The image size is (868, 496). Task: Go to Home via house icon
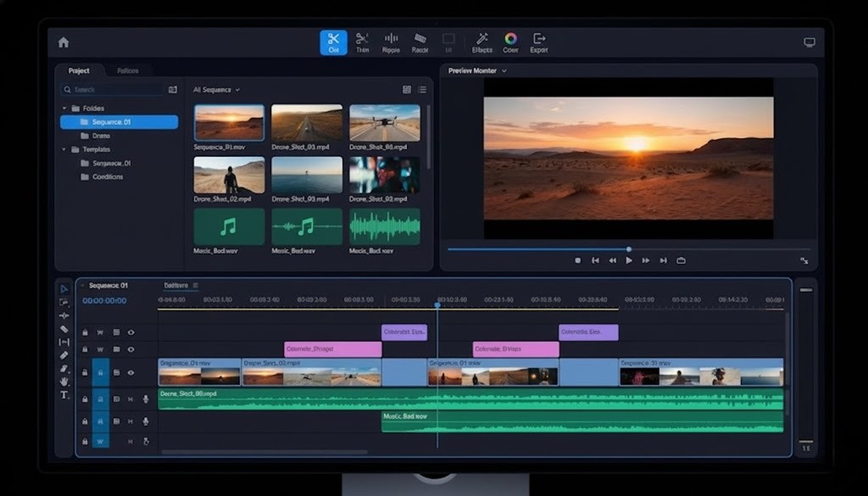(x=64, y=42)
